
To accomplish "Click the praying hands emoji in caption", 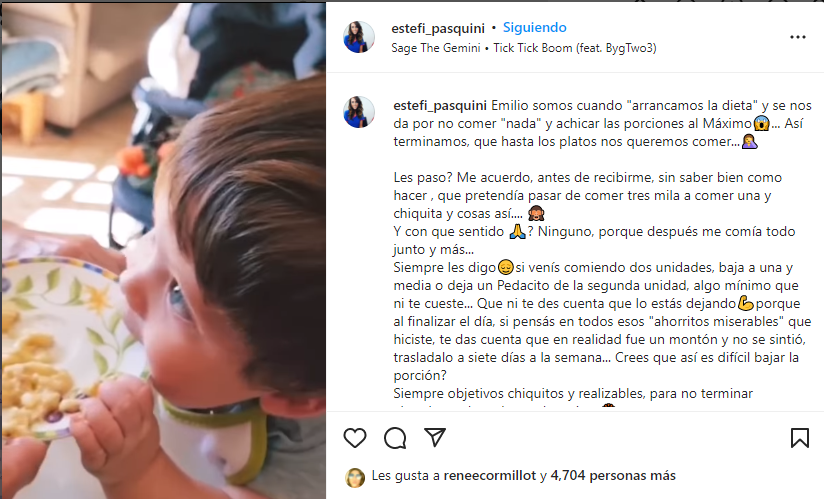I will [517, 232].
